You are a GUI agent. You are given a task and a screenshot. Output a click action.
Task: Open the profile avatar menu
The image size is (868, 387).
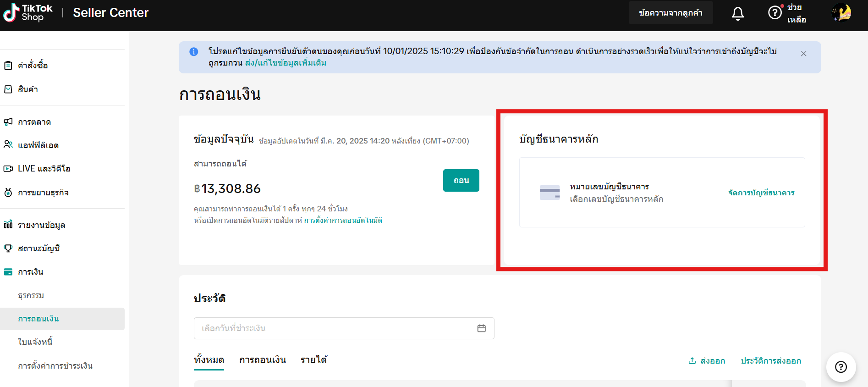tap(842, 13)
